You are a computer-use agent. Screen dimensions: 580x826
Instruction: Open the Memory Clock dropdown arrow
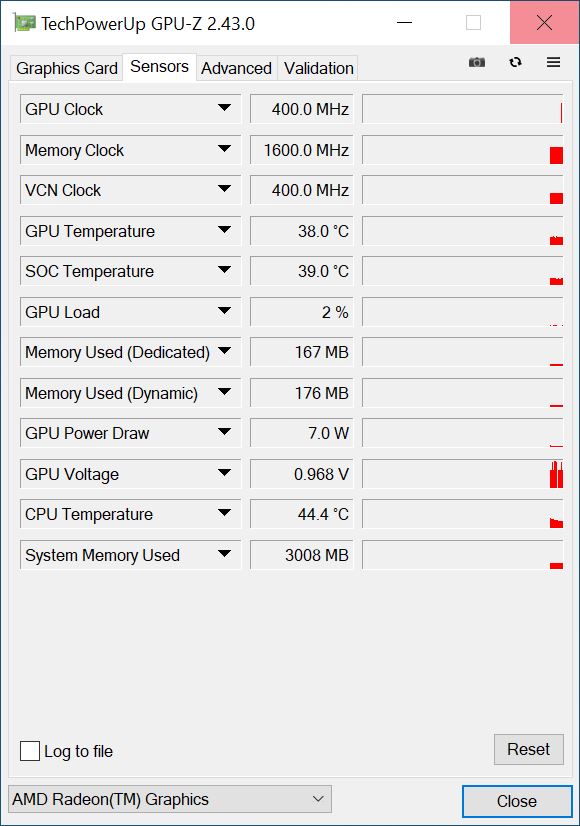(224, 149)
